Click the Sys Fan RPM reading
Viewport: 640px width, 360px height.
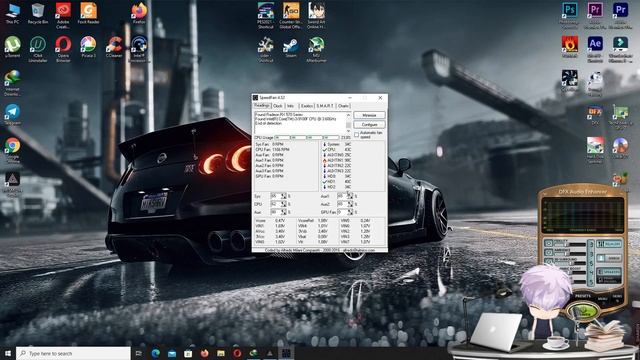[269, 144]
